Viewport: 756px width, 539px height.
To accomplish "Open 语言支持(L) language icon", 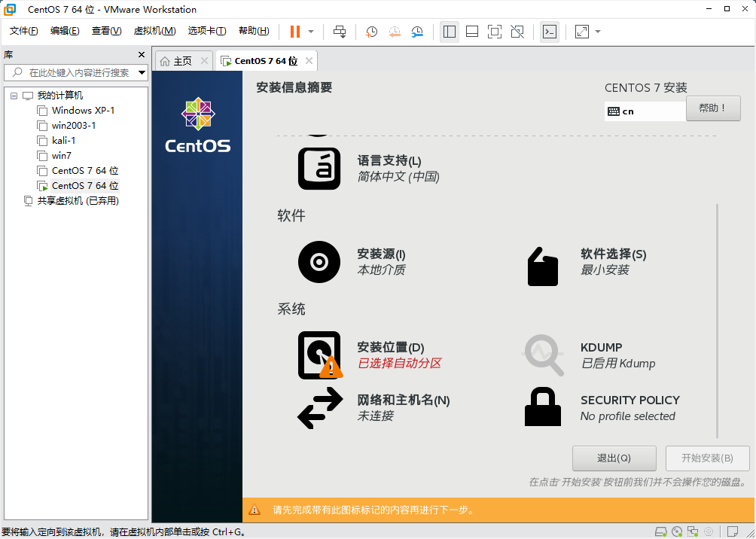I will coord(319,169).
